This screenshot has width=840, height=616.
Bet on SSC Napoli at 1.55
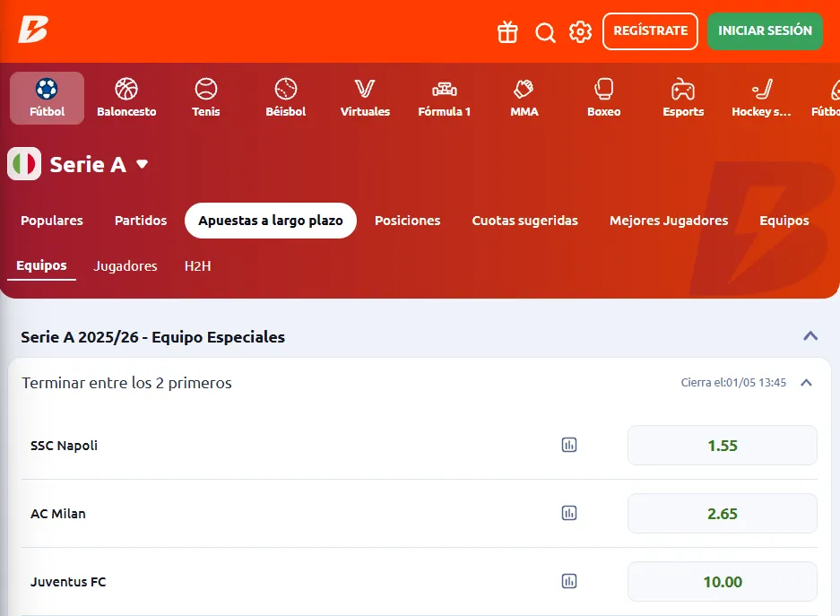[723, 445]
